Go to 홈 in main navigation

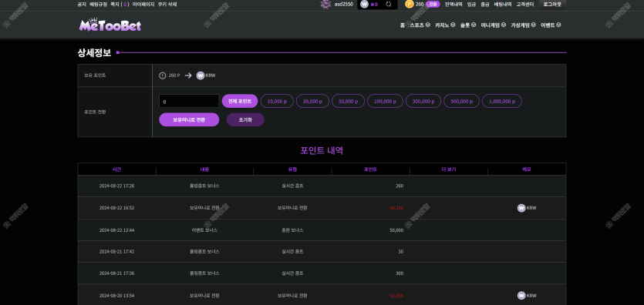tap(403, 25)
